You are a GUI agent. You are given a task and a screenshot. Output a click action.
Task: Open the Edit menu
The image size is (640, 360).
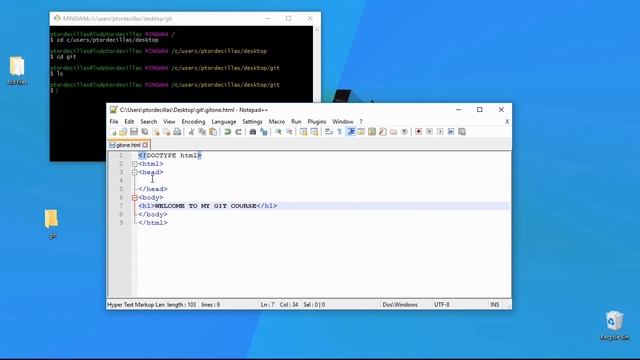point(129,122)
